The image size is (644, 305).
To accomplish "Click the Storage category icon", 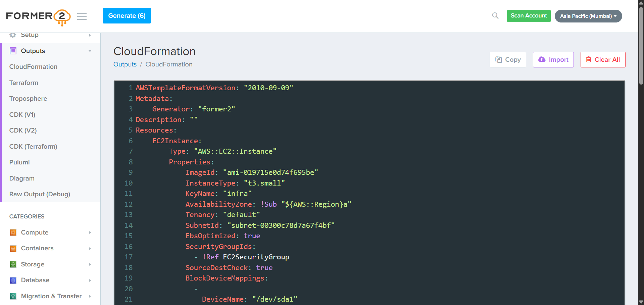I will click(13, 264).
